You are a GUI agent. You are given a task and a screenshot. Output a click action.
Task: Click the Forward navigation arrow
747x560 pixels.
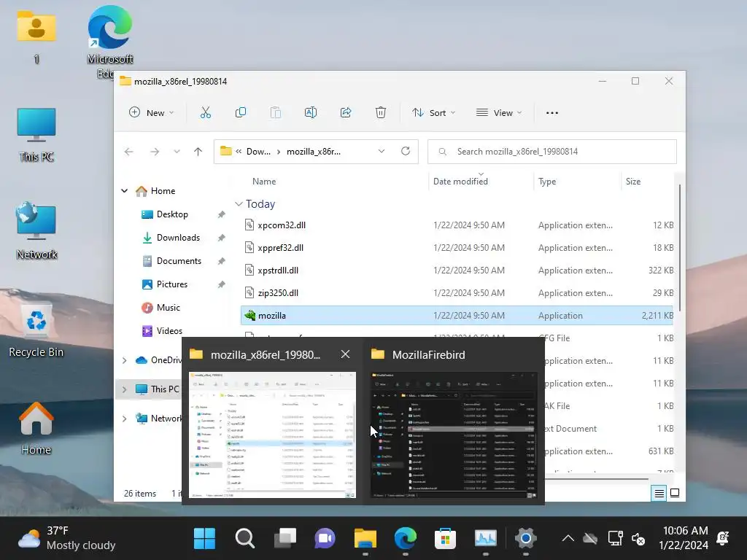pos(155,152)
